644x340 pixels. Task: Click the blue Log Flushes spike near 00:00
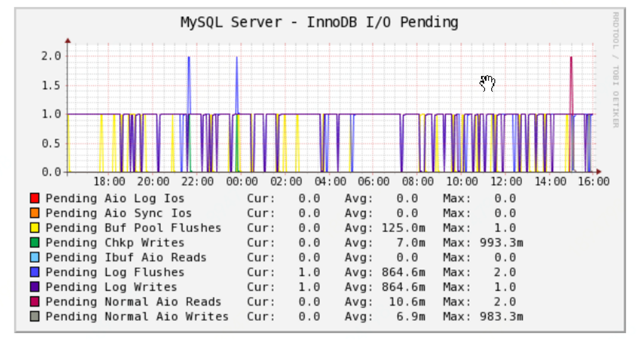click(237, 84)
